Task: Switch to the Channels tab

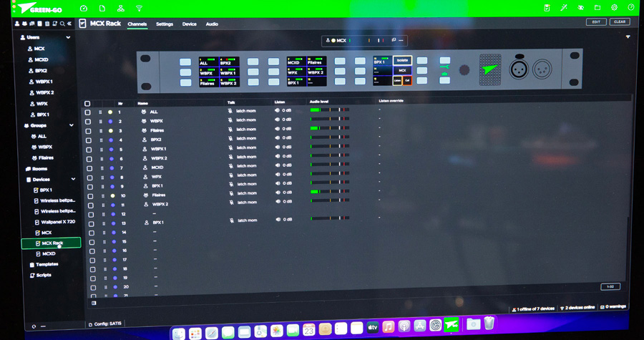Action: point(137,24)
